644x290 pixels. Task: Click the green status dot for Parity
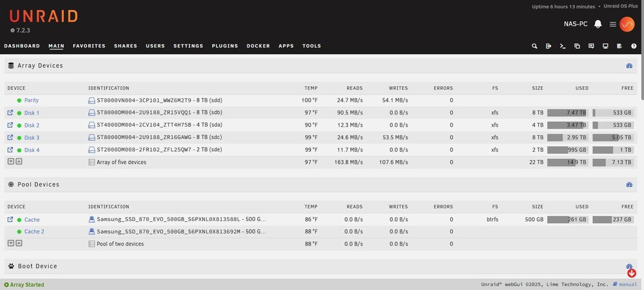coord(19,100)
